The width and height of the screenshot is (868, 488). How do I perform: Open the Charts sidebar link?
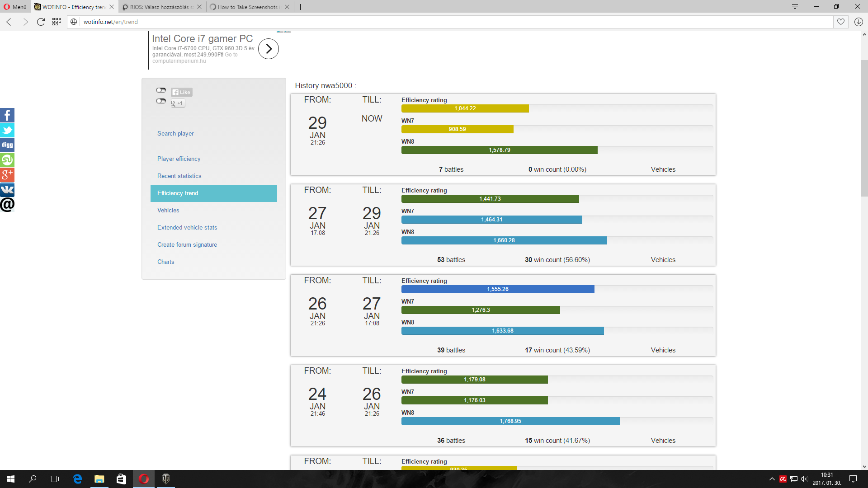[165, 262]
